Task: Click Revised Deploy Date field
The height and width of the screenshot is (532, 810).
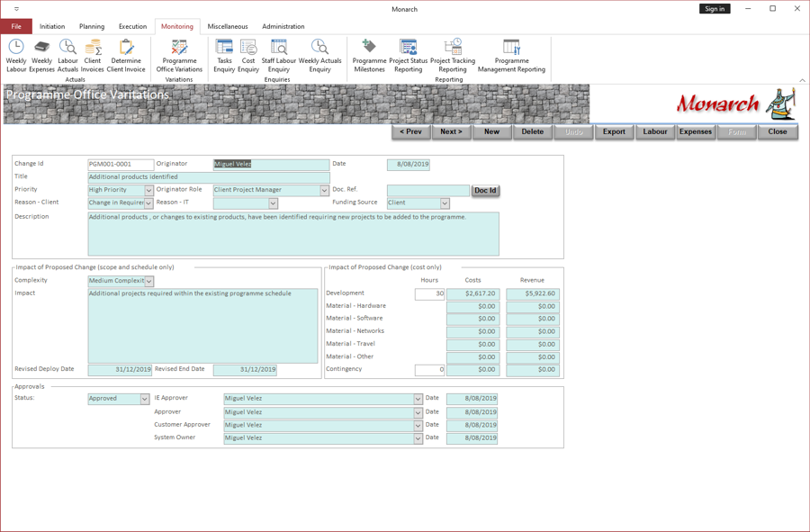Action: tap(120, 370)
